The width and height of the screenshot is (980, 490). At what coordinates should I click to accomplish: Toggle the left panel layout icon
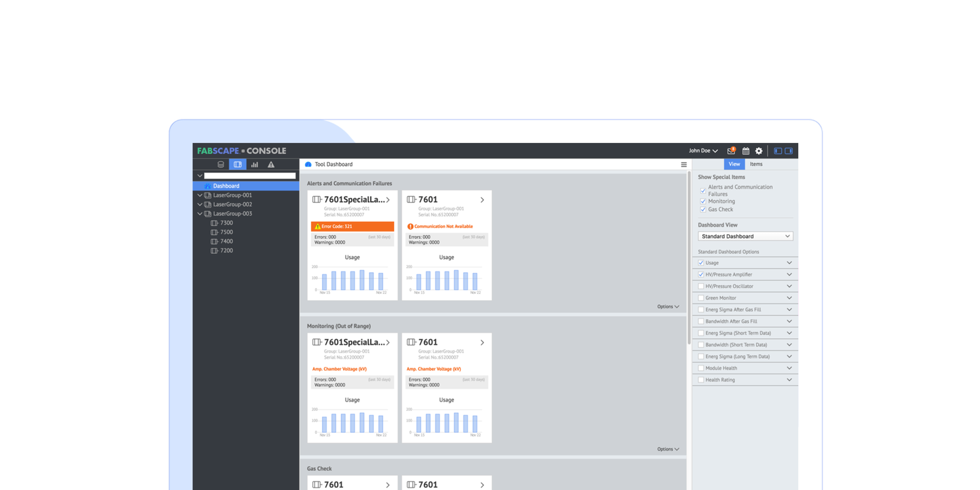pyautogui.click(x=778, y=151)
